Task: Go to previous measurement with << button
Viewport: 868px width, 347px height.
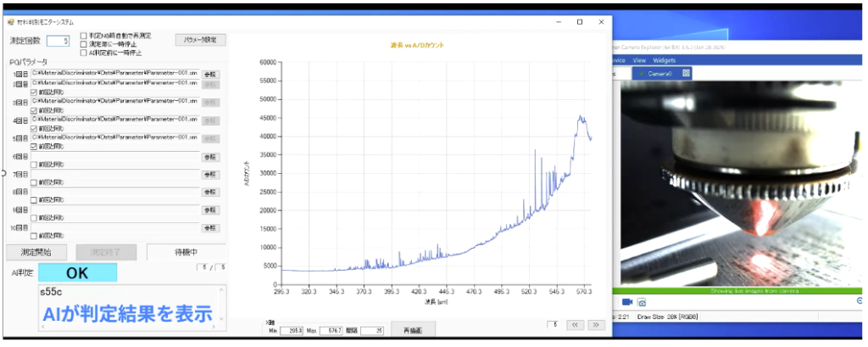Action: click(x=575, y=324)
